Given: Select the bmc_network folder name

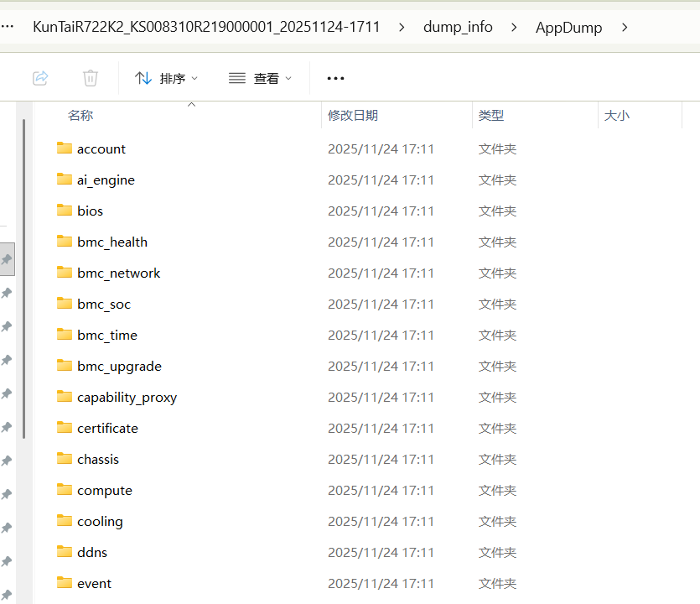Looking at the screenshot, I should (118, 273).
